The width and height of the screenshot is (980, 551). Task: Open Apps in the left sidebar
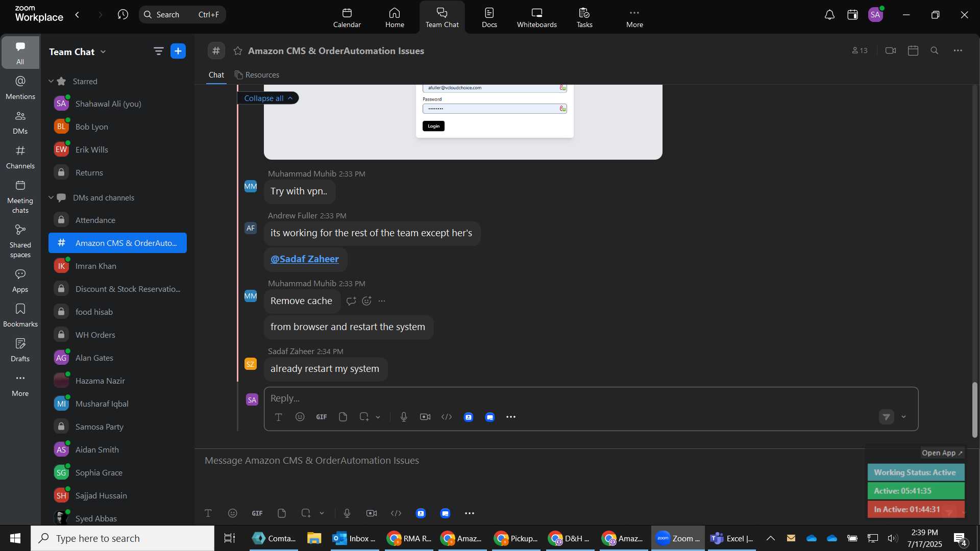(20, 280)
